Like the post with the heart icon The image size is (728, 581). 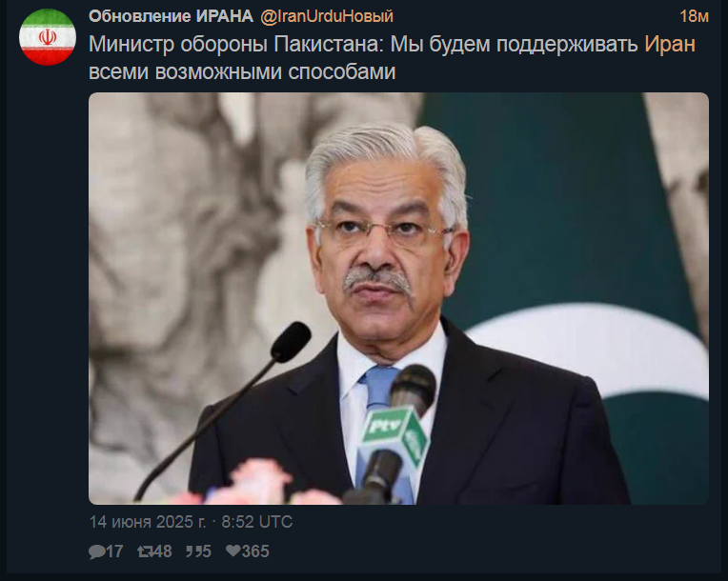pos(233,551)
